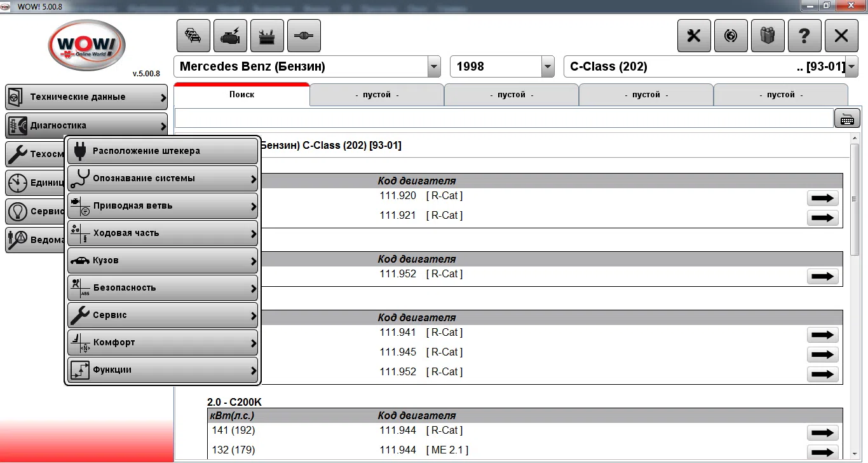This screenshot has height=463, width=868.
Task: Select the vehicle selection icon in the toolbar
Action: (x=193, y=35)
